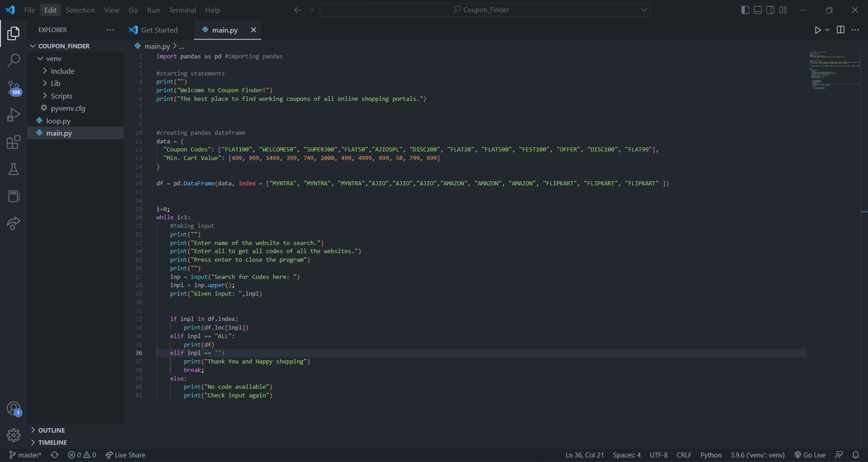Viewport: 868px width, 462px height.
Task: Go forward with the navigation arrow
Action: tap(310, 10)
